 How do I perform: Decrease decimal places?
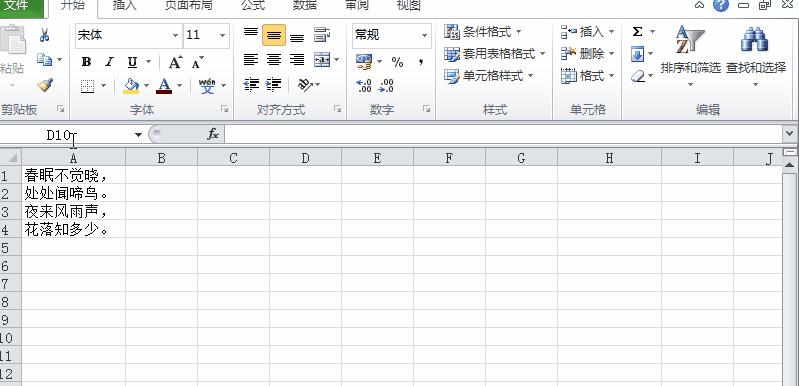pyautogui.click(x=386, y=85)
